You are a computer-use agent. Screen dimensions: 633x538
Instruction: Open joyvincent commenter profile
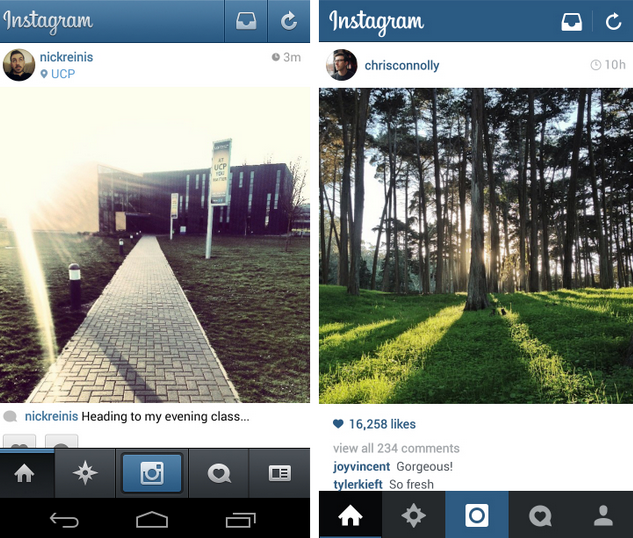tap(361, 466)
